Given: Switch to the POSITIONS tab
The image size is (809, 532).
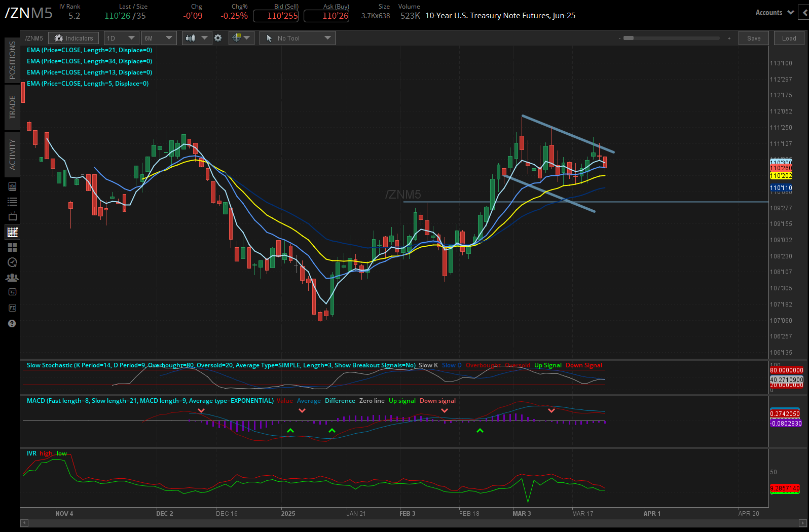Looking at the screenshot, I should pos(13,60).
